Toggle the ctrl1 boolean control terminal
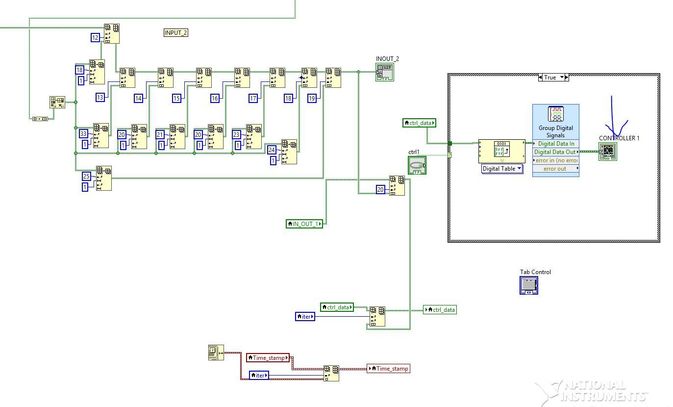Image resolution: width=673 pixels, height=407 pixels. 417,165
